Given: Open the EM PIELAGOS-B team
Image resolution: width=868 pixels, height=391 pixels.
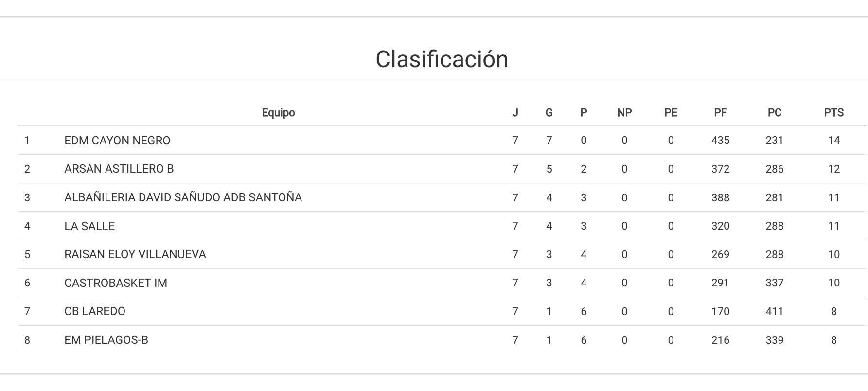Looking at the screenshot, I should click(106, 340).
